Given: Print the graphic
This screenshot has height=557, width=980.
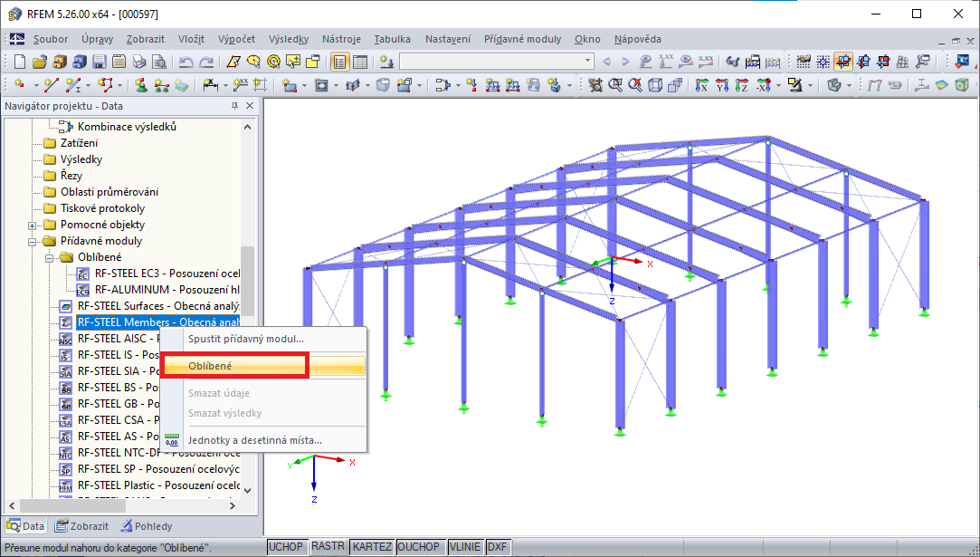Looking at the screenshot, I should (x=138, y=62).
